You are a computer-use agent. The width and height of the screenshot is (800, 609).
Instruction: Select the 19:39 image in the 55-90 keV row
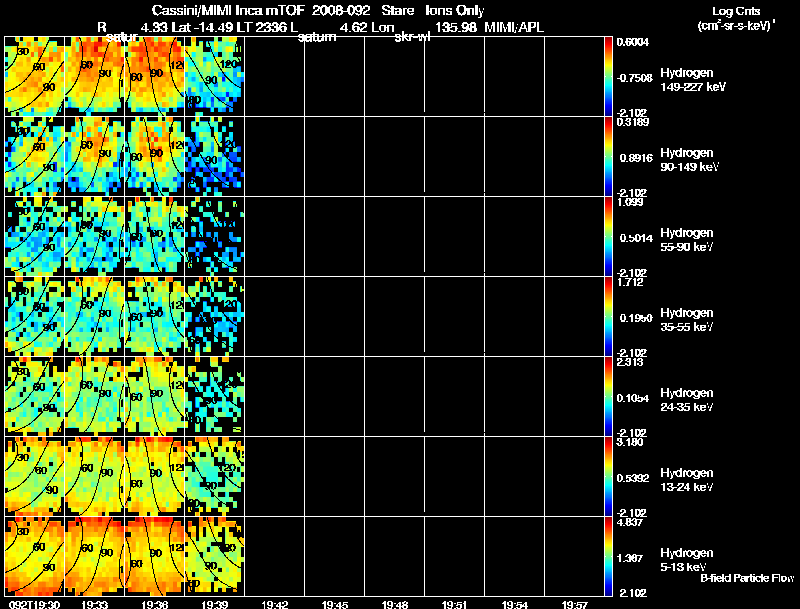pos(214,236)
